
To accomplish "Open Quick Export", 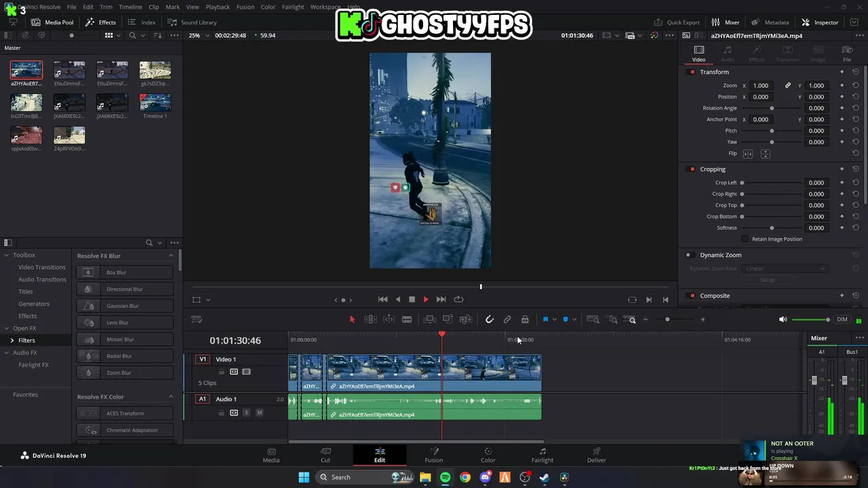I will [x=676, y=22].
